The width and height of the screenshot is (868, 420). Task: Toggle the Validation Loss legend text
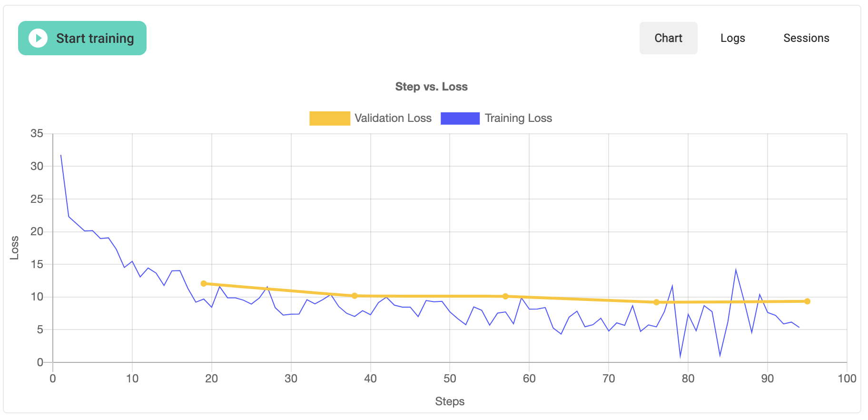click(393, 119)
